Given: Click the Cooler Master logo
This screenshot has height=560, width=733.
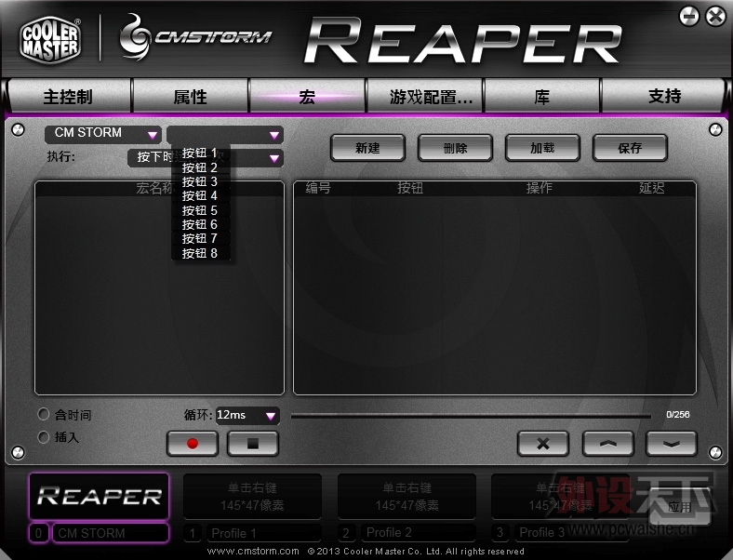Looking at the screenshot, I should [x=50, y=39].
